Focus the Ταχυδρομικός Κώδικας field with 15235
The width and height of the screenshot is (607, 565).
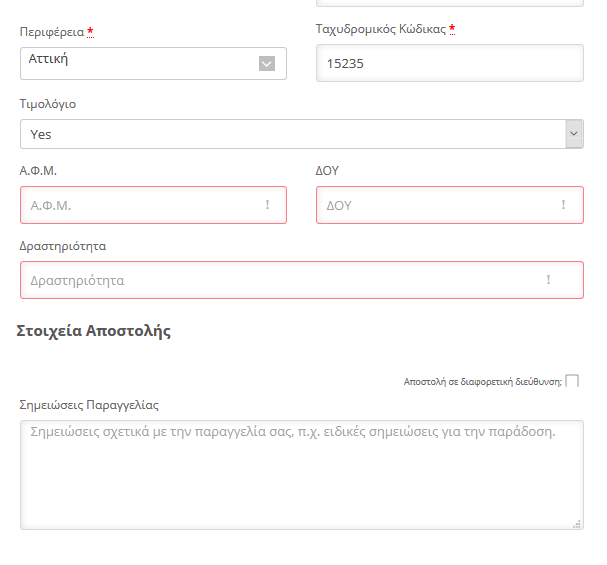(448, 63)
